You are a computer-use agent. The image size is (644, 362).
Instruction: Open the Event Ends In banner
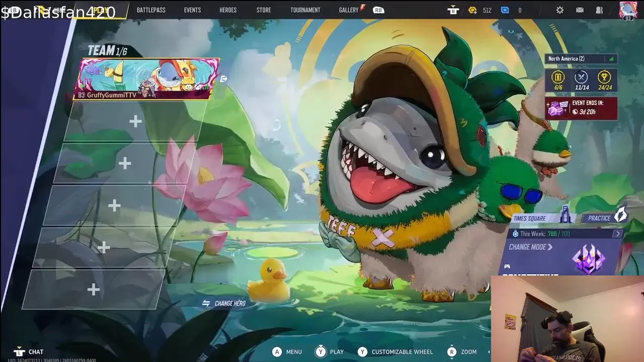pos(581,108)
